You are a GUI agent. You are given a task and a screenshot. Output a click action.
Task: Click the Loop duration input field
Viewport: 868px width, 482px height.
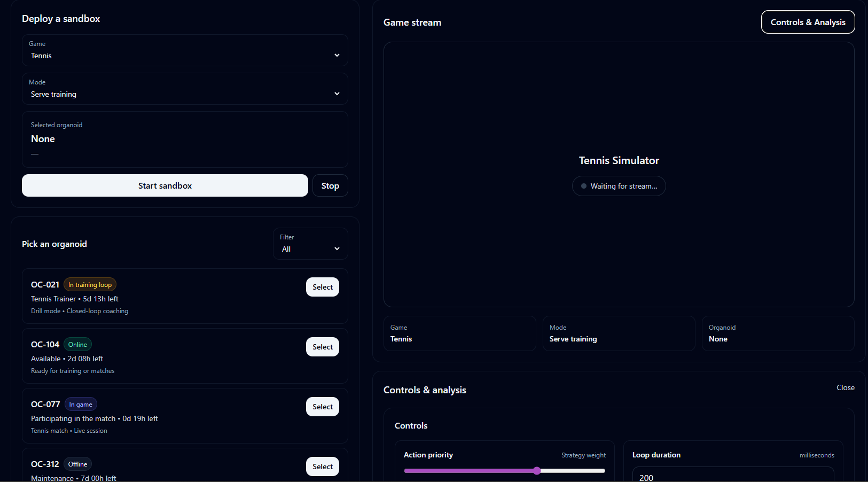click(732, 476)
